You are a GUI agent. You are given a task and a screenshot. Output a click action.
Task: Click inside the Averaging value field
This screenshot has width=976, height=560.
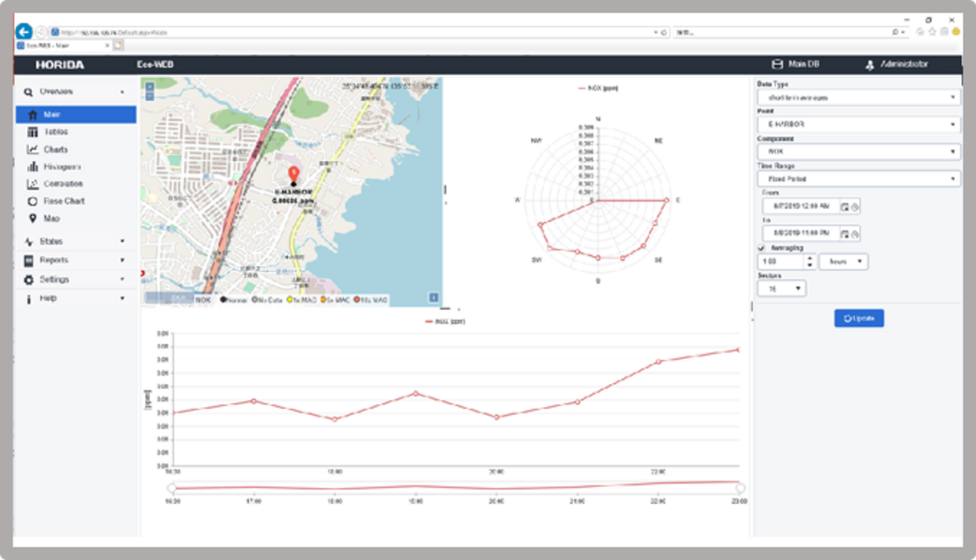779,261
